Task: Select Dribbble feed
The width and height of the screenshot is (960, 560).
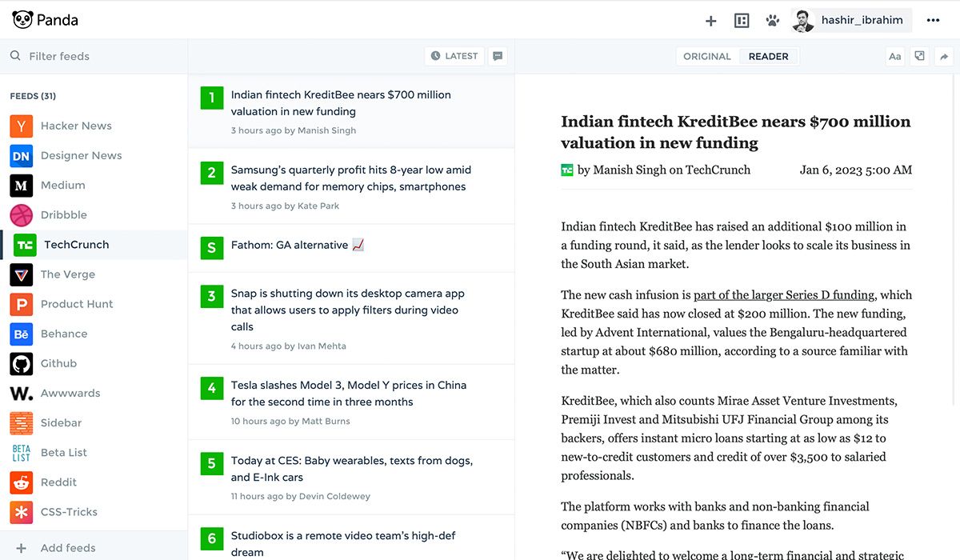Action: [x=94, y=214]
